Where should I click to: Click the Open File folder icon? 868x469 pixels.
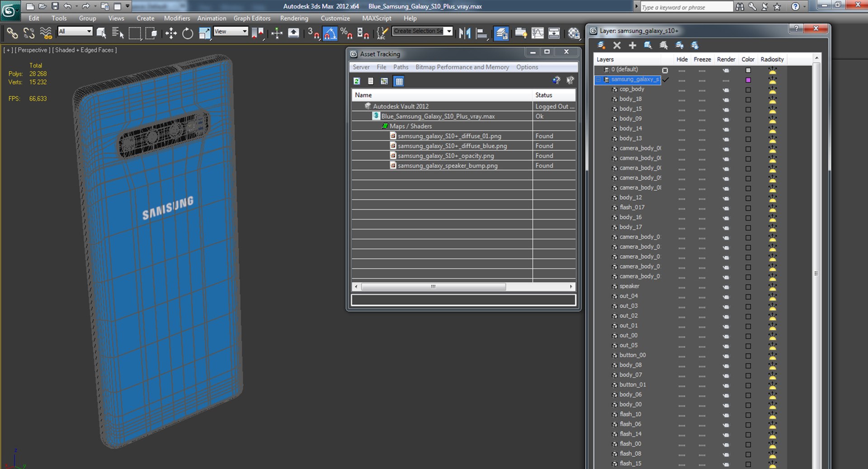tap(42, 6)
